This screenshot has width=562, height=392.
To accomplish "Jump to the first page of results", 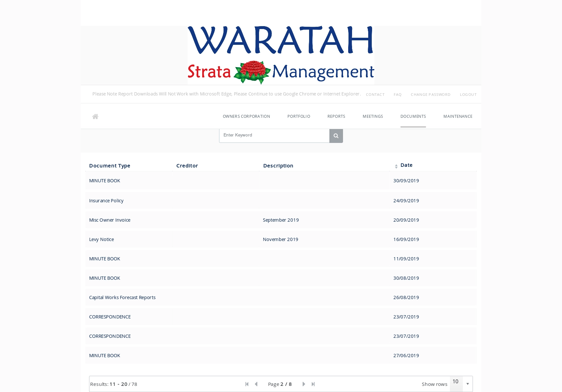I will click(247, 384).
